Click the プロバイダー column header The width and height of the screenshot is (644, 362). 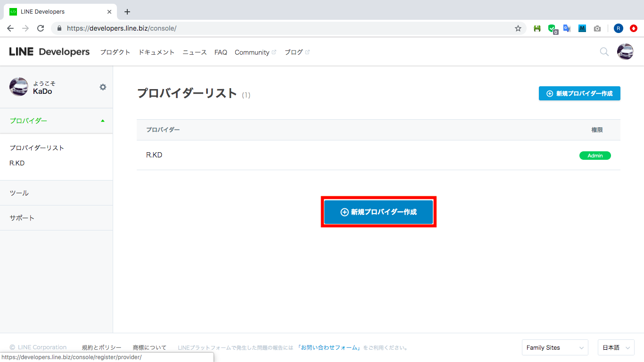click(163, 130)
